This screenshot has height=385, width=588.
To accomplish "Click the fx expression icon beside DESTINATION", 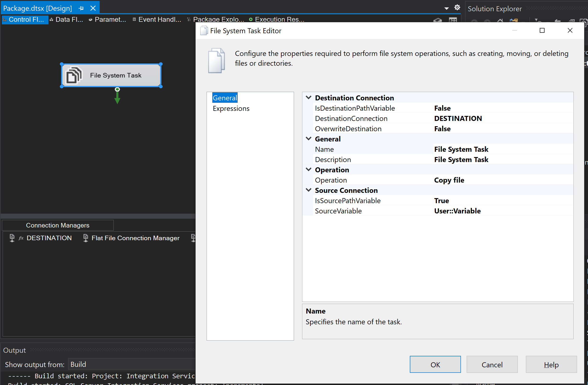I will (21, 238).
